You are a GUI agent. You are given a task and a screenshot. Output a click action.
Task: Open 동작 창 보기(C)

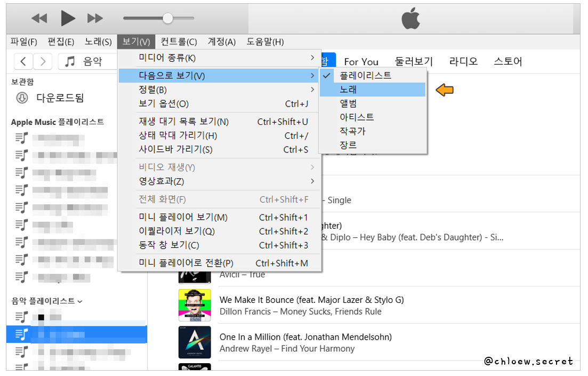pyautogui.click(x=220, y=245)
